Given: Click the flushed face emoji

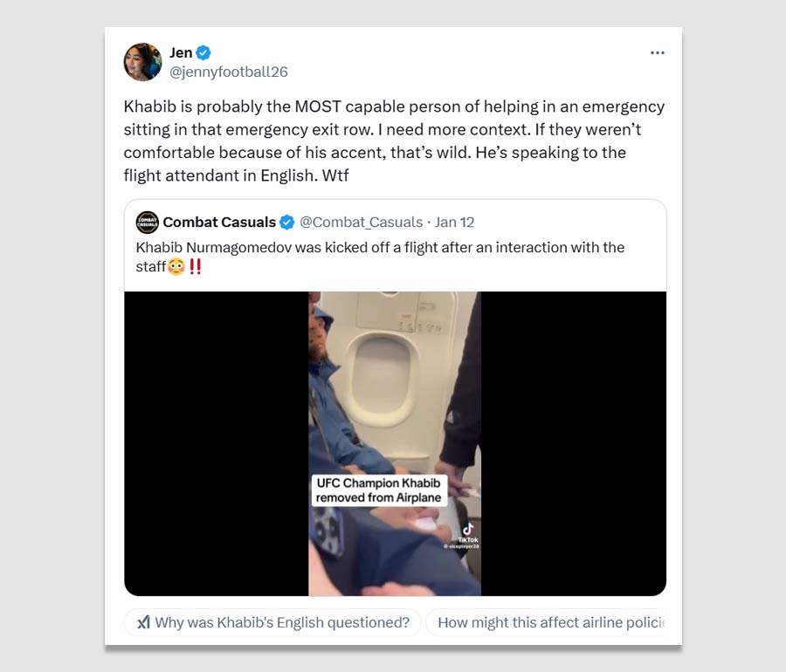Looking at the screenshot, I should (x=176, y=267).
